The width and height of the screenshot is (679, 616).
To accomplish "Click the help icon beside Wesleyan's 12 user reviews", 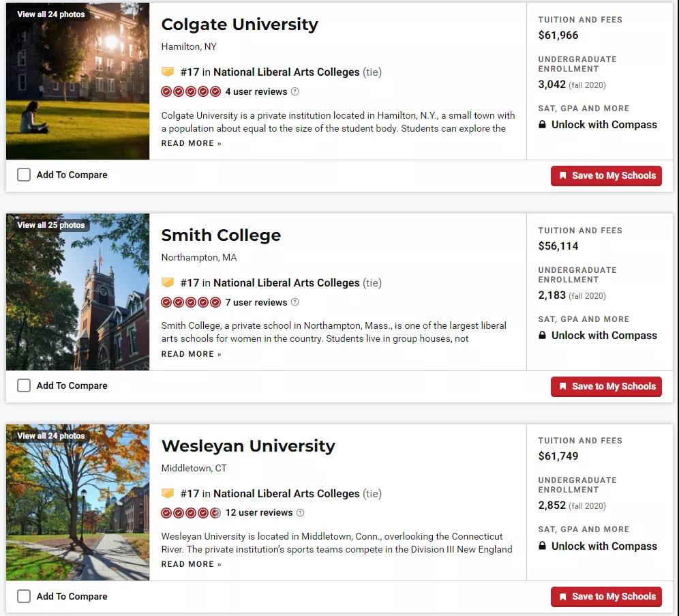I will [x=300, y=513].
